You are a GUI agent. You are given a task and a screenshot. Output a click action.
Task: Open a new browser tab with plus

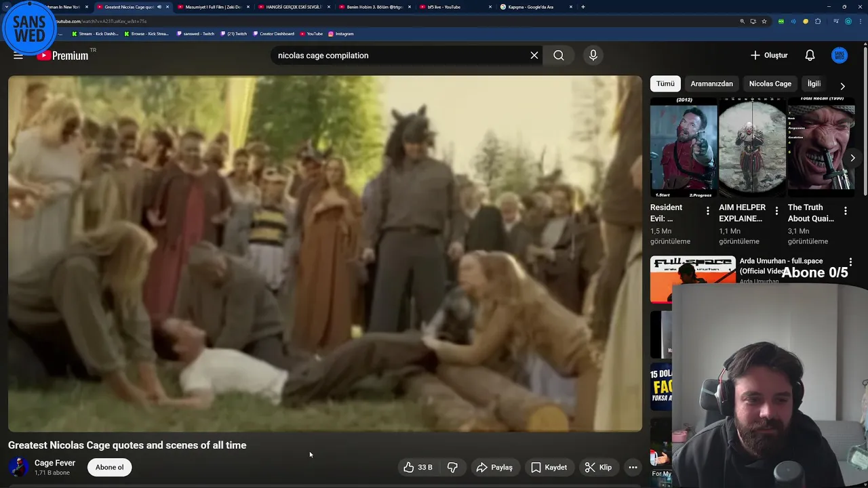[x=583, y=7]
